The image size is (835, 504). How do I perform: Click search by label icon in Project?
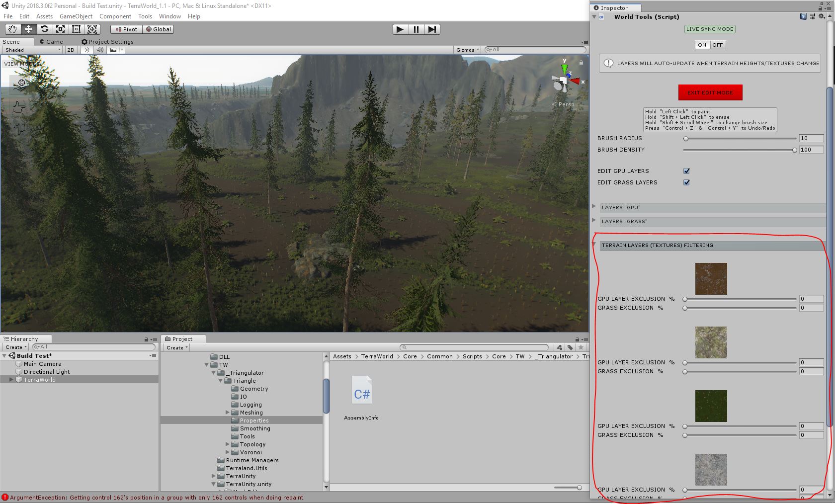click(x=570, y=347)
